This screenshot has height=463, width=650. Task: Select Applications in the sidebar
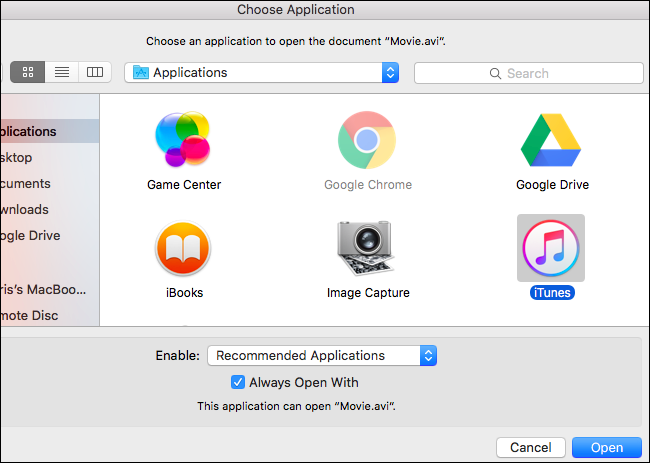(30, 131)
